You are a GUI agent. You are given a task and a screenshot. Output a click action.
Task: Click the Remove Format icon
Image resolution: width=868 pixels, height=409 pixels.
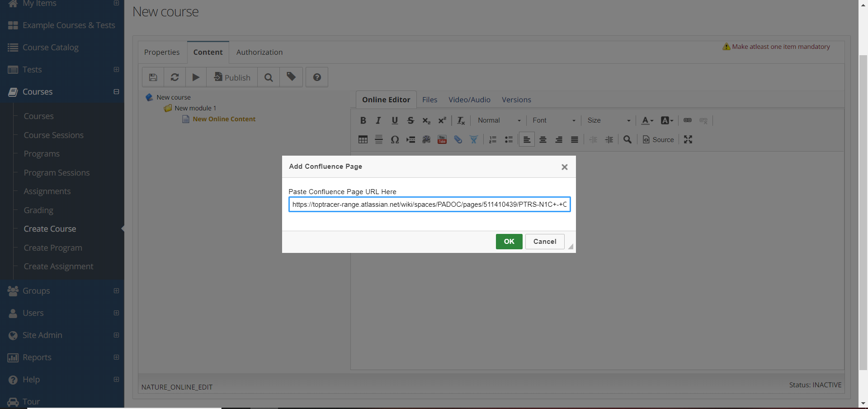(x=461, y=120)
